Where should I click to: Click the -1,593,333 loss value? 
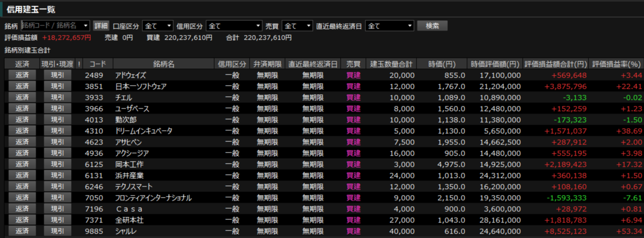tap(566, 198)
